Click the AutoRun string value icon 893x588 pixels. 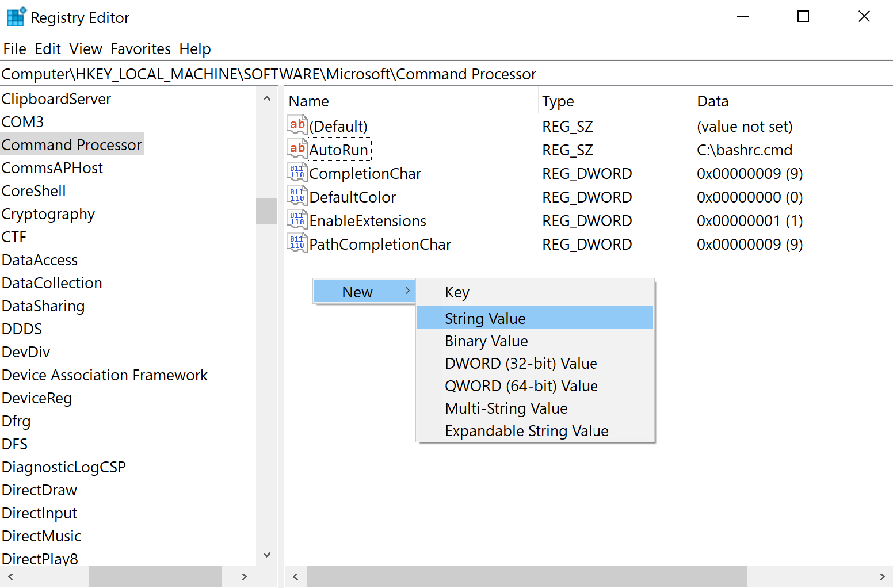[297, 149]
